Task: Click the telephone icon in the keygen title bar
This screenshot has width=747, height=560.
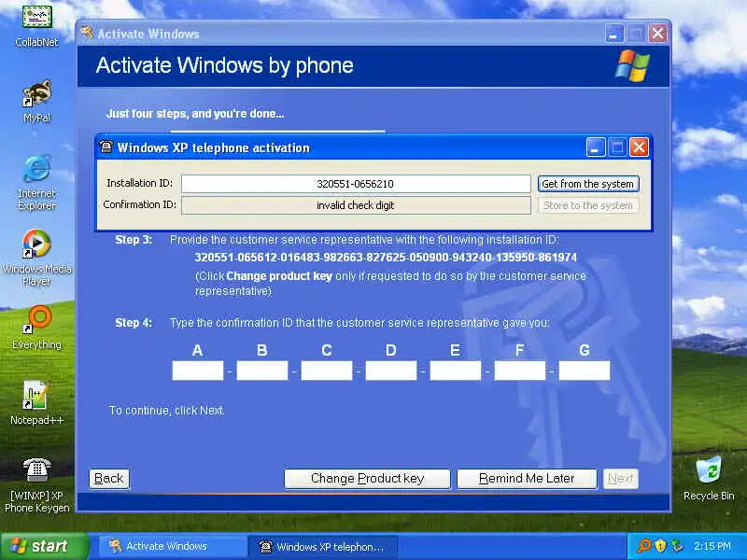Action: (x=106, y=147)
